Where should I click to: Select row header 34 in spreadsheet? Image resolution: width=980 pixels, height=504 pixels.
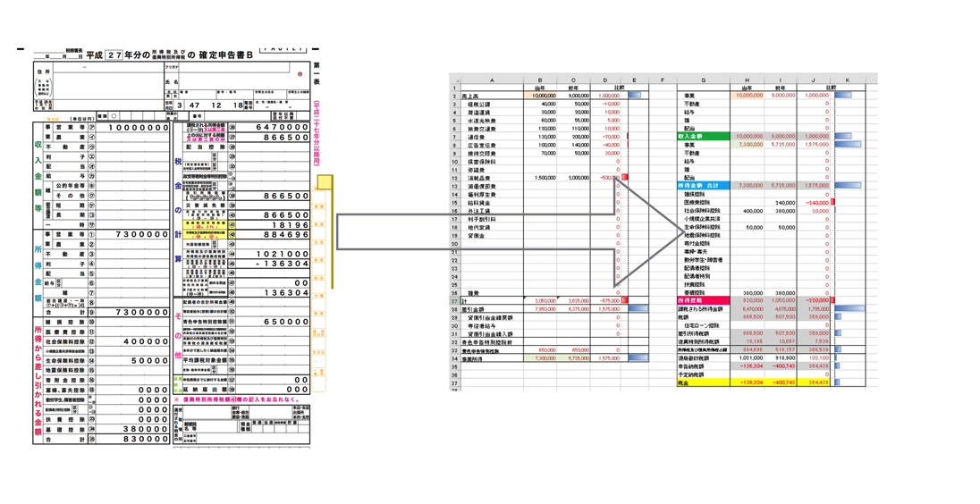coord(454,358)
